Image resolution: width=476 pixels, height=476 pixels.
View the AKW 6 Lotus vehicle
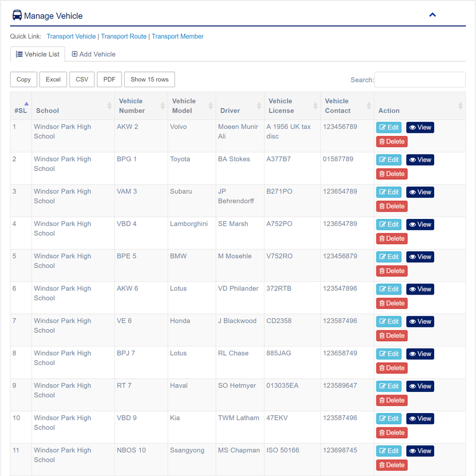point(420,289)
